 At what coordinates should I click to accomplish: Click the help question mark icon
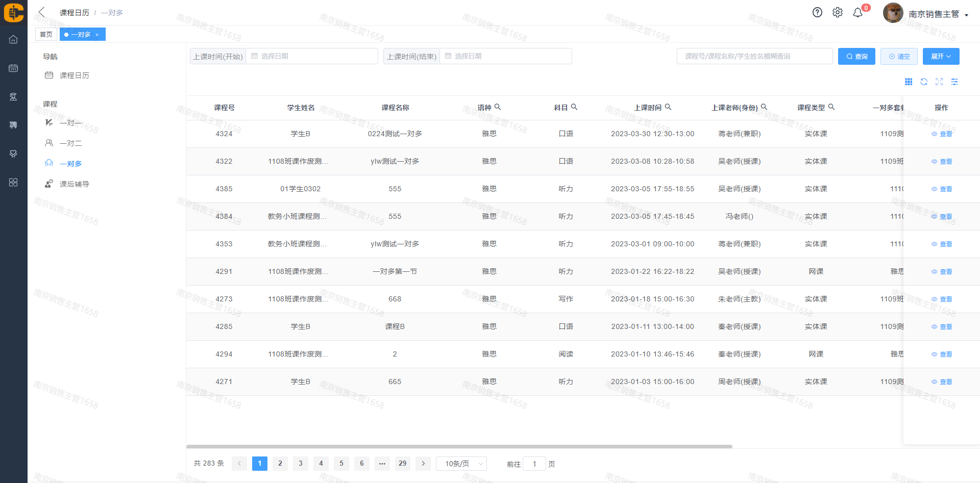coord(817,13)
